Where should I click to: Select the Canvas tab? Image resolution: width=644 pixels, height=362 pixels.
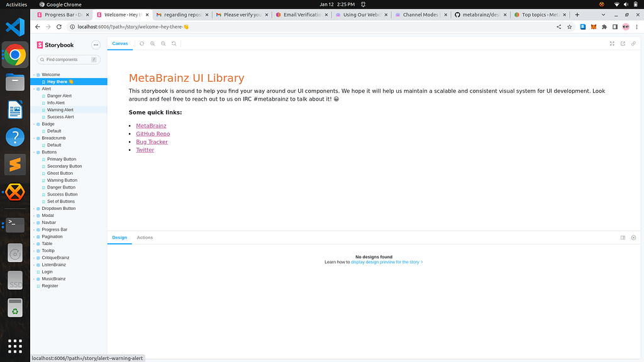click(x=119, y=43)
